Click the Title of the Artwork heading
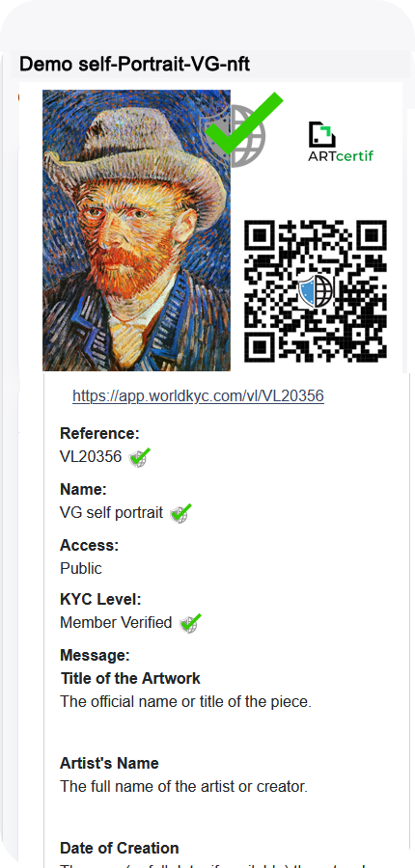This screenshot has height=868, width=415. 130,678
